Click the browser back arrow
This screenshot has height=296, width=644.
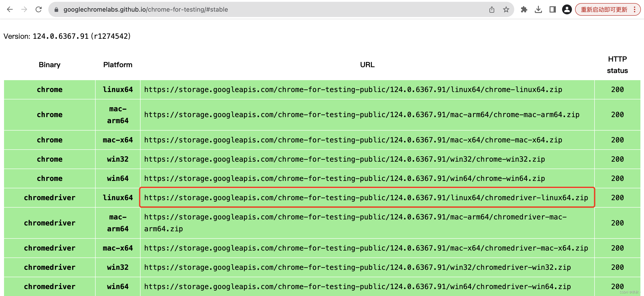point(10,9)
